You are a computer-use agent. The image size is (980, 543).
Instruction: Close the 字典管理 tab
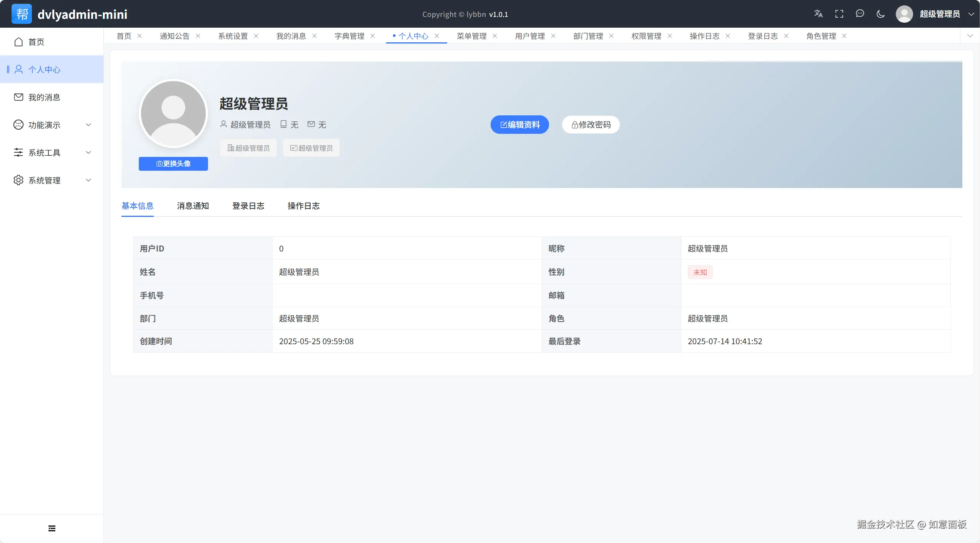pyautogui.click(x=373, y=36)
